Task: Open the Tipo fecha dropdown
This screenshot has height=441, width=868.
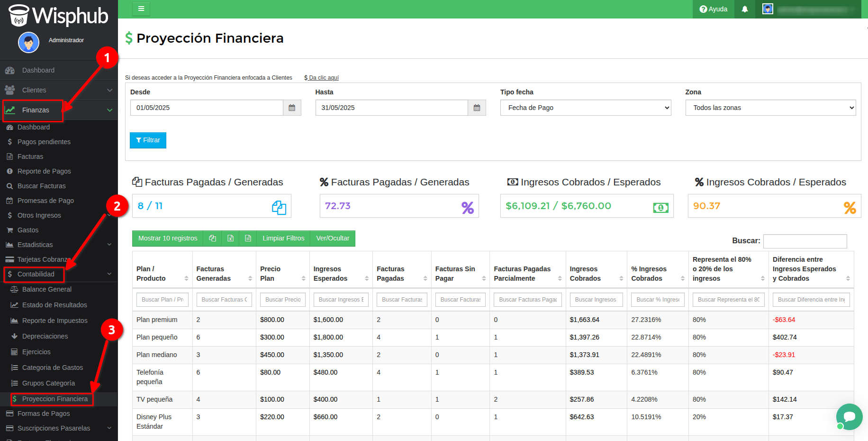Action: click(x=586, y=108)
